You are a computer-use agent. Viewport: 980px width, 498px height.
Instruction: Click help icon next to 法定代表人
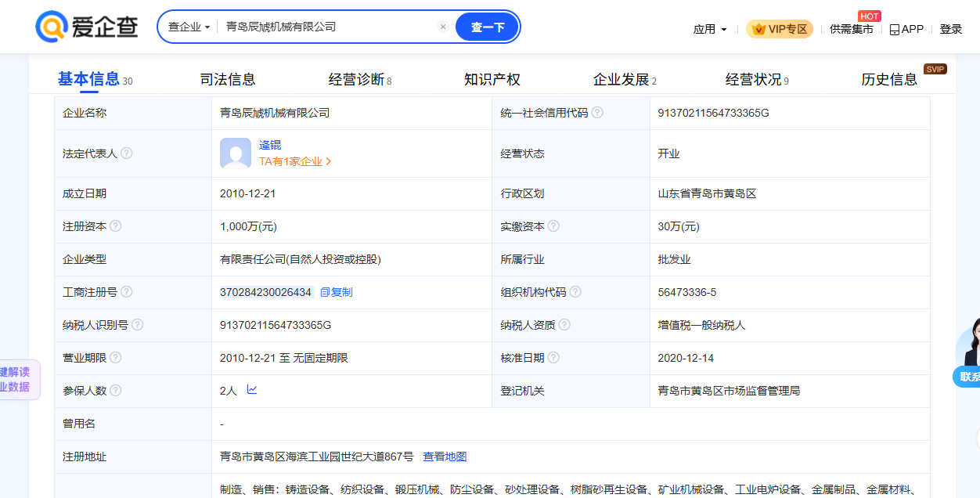click(127, 153)
